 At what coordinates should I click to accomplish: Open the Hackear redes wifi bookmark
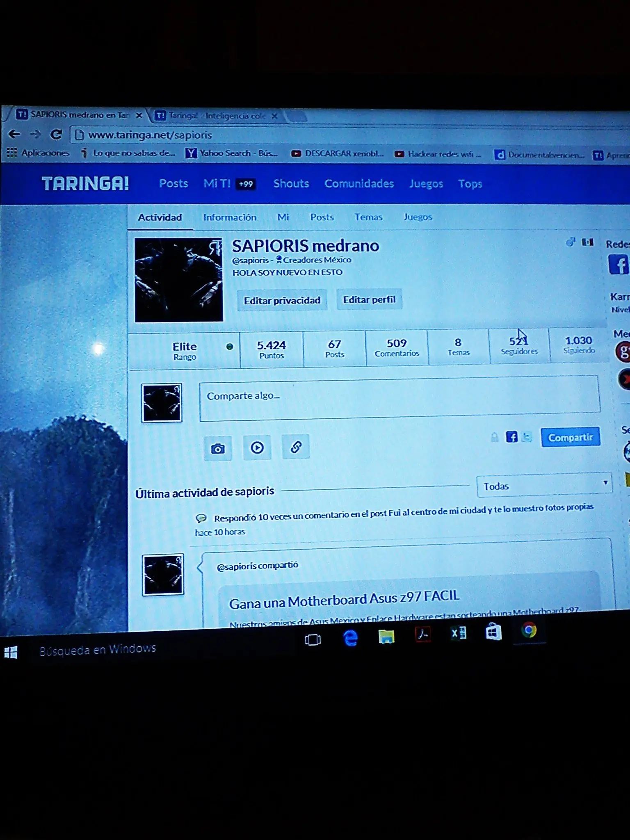[x=438, y=154]
